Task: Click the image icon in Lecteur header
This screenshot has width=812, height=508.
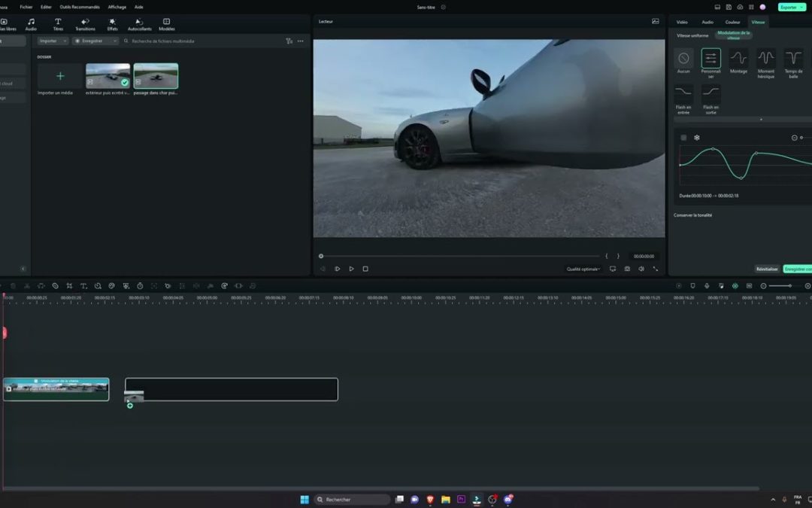Action: coord(656,21)
